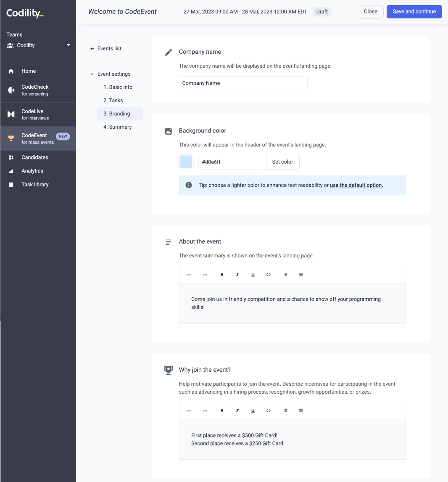Select step 3. Branding
Viewport: 448px width, 482px height.
[x=120, y=114]
